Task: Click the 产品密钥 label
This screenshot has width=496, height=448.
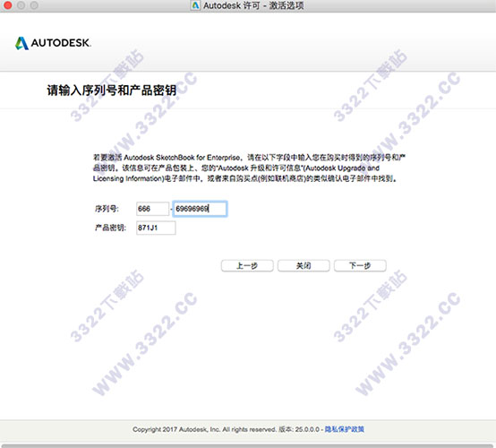Action: point(110,228)
